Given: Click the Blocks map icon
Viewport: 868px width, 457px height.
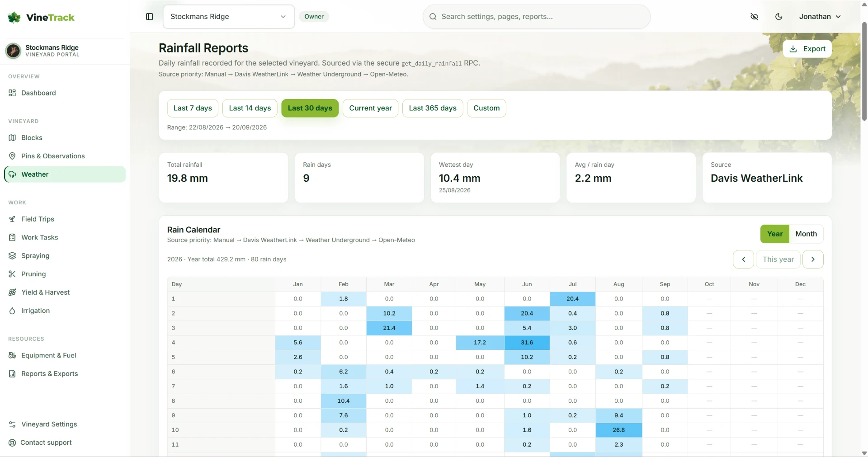Looking at the screenshot, I should [12, 137].
